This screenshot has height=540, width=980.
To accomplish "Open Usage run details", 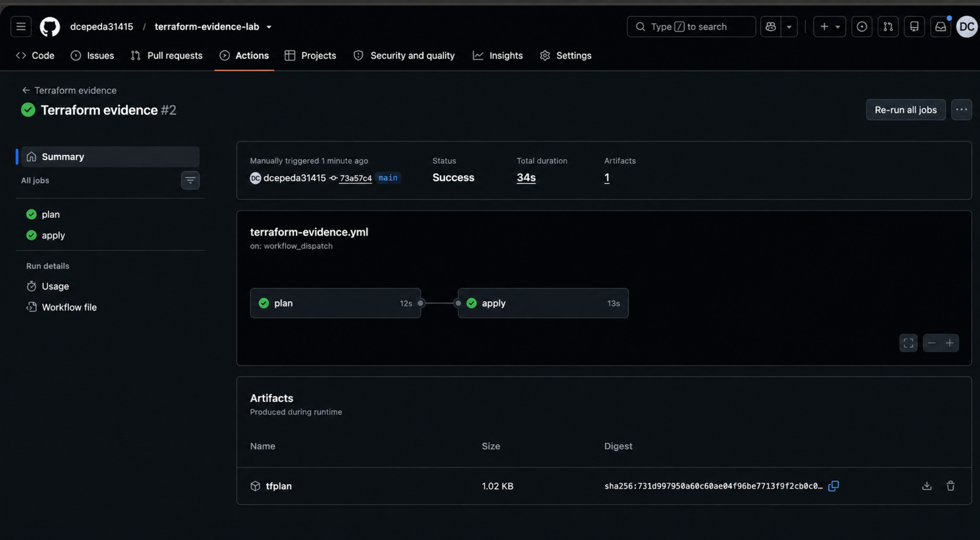I will [x=110, y=286].
